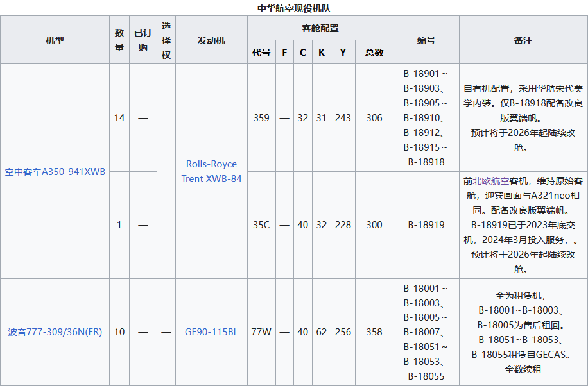Click the 已订购 column header
This screenshot has width=588, height=386.
point(143,40)
